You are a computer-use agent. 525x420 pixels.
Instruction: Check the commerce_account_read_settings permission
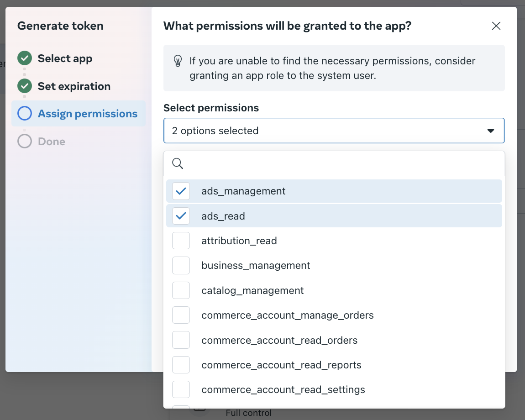coord(181,389)
